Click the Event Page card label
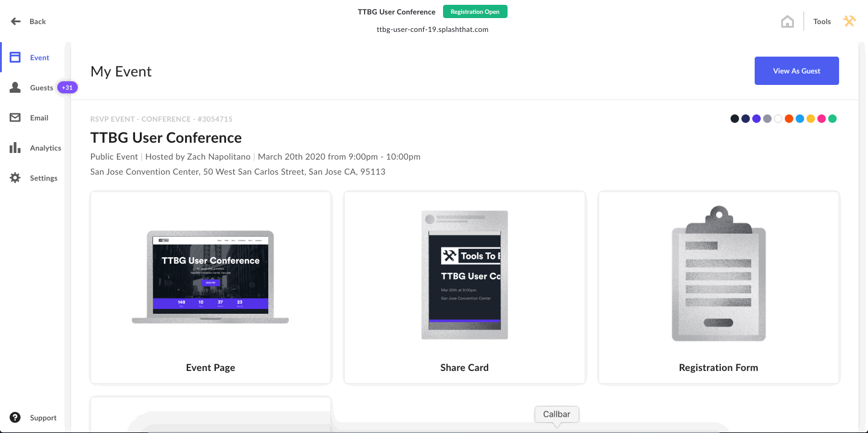The height and width of the screenshot is (433, 868). [x=210, y=367]
